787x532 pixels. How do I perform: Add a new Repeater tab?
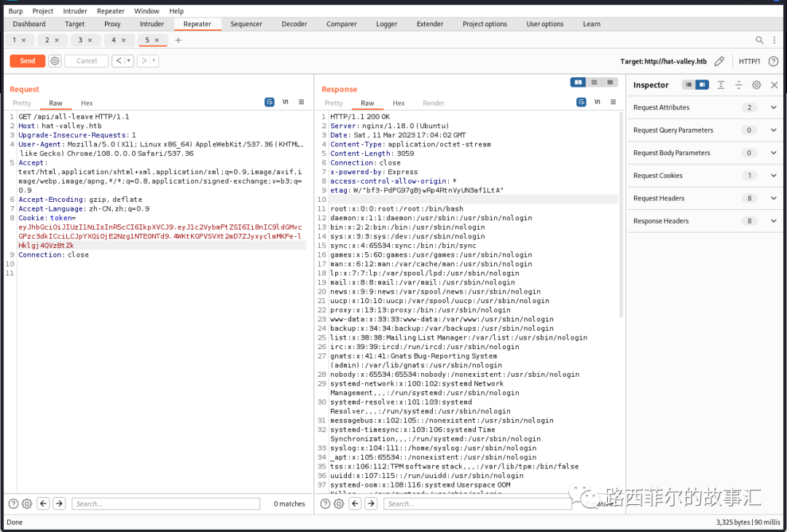pyautogui.click(x=179, y=40)
